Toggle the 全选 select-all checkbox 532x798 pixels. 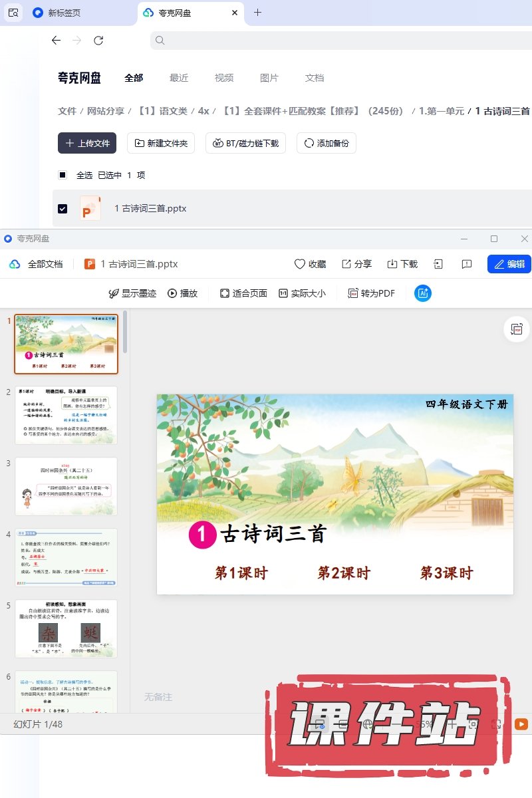(63, 175)
